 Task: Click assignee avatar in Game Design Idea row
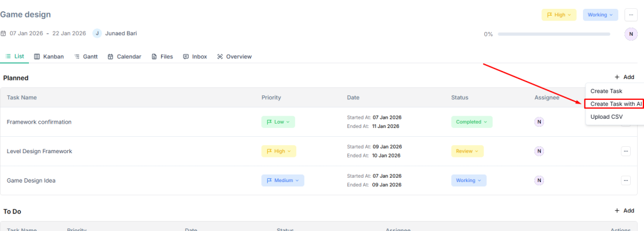[x=539, y=181]
